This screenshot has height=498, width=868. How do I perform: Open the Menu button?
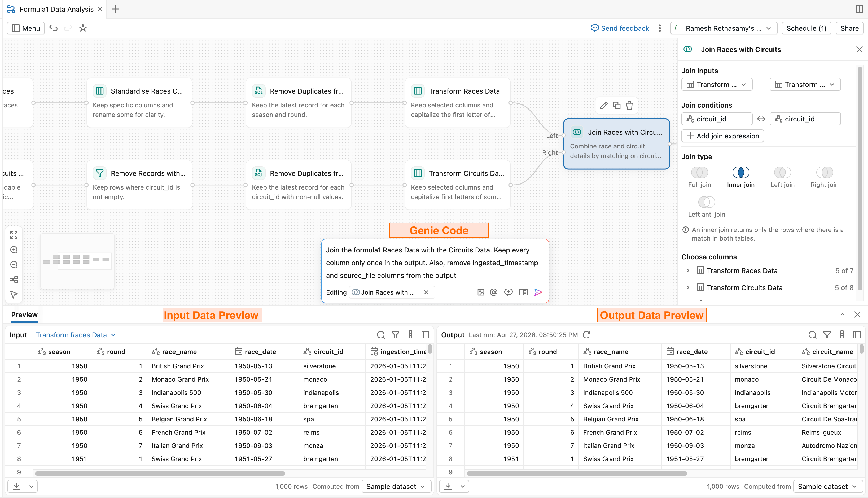pyautogui.click(x=26, y=28)
